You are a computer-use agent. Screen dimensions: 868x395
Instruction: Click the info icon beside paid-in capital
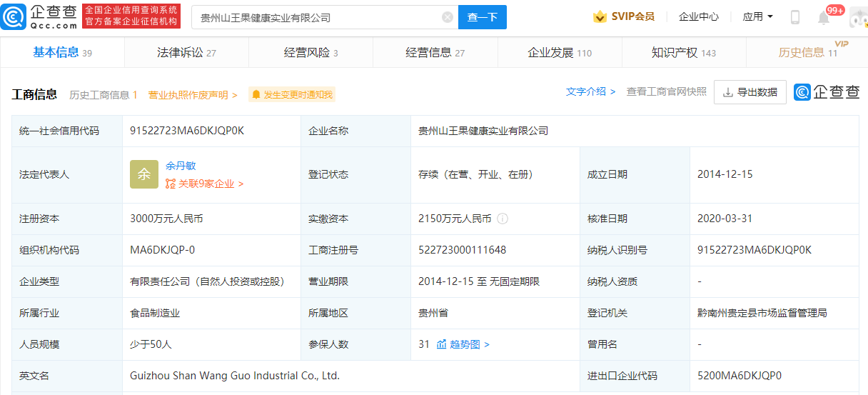503,219
